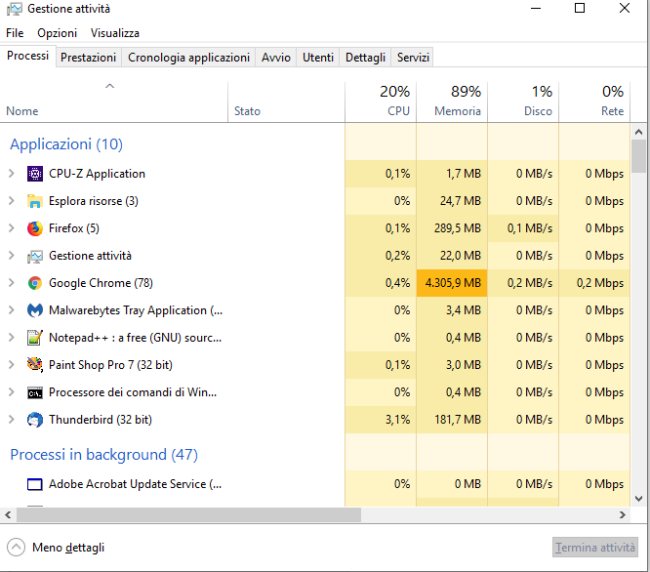Select the Processi tab

click(x=28, y=56)
